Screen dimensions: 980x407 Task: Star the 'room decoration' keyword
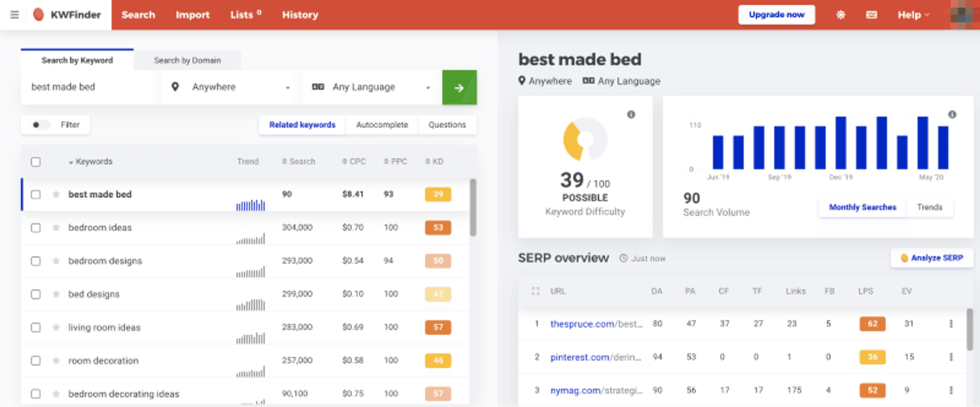pyautogui.click(x=56, y=361)
